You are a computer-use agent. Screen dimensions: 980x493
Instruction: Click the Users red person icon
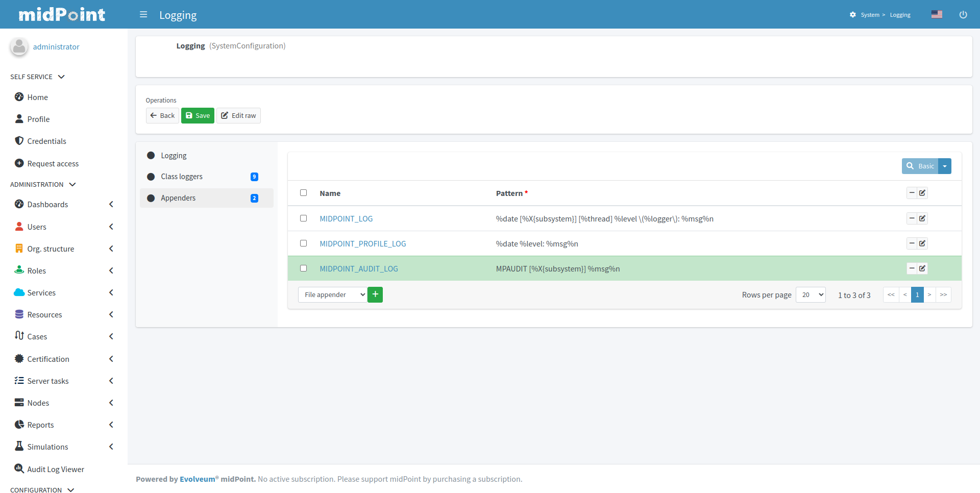click(x=19, y=227)
